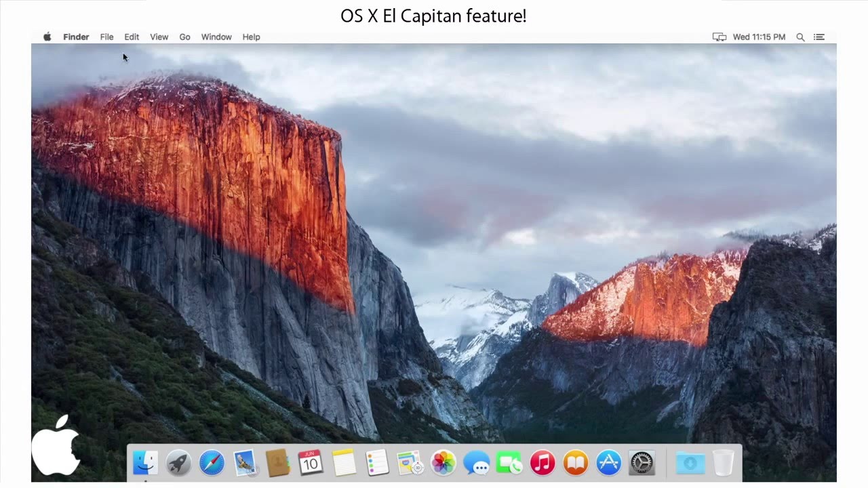The image size is (868, 488).
Task: Open Calendar icon showing 10
Action: [311, 463]
